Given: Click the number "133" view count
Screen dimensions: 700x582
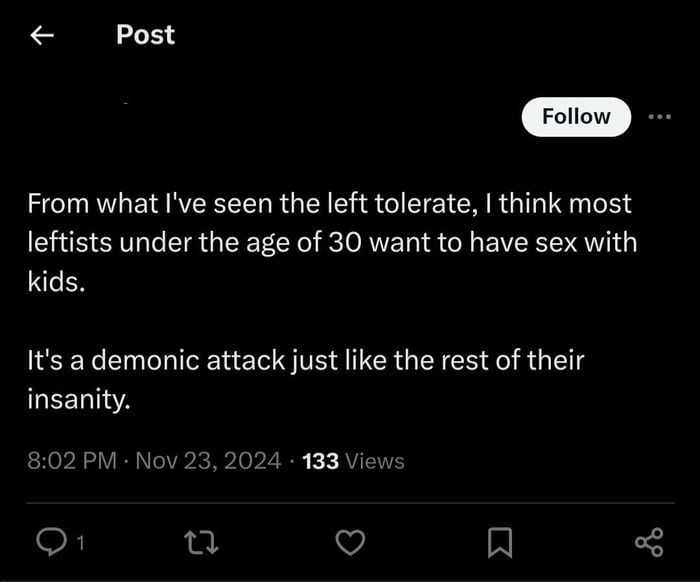Looking at the screenshot, I should pos(319,461).
